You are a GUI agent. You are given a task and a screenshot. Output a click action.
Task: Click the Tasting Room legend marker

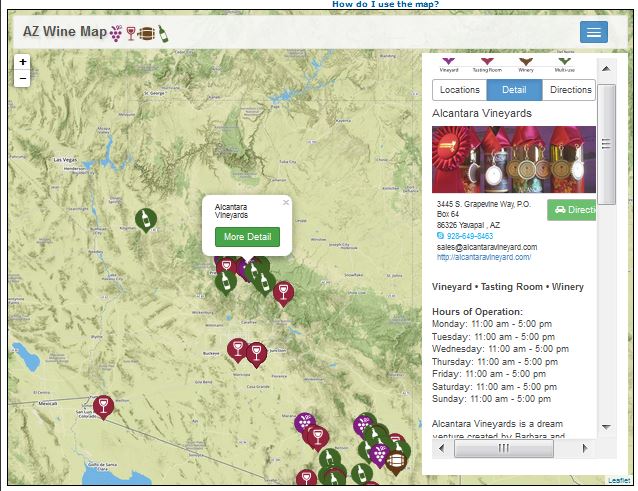pyautogui.click(x=487, y=61)
